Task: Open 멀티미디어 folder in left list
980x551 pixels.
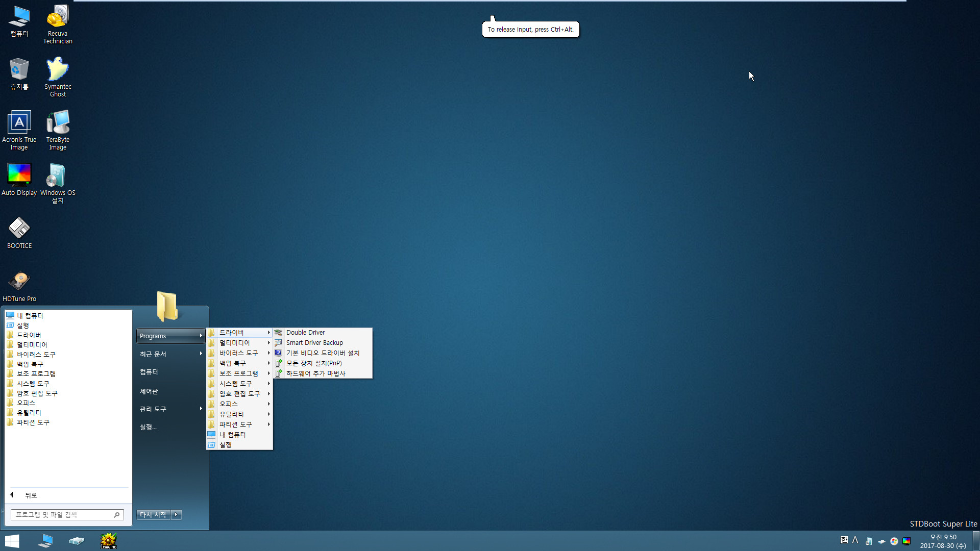Action: pyautogui.click(x=68, y=345)
